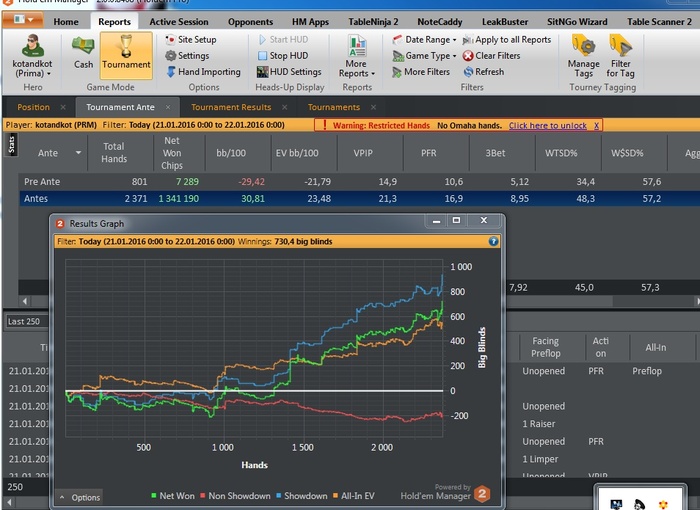This screenshot has height=510, width=700.
Task: Open the kotandkot (Prima) hero dropdown
Action: pyautogui.click(x=32, y=69)
